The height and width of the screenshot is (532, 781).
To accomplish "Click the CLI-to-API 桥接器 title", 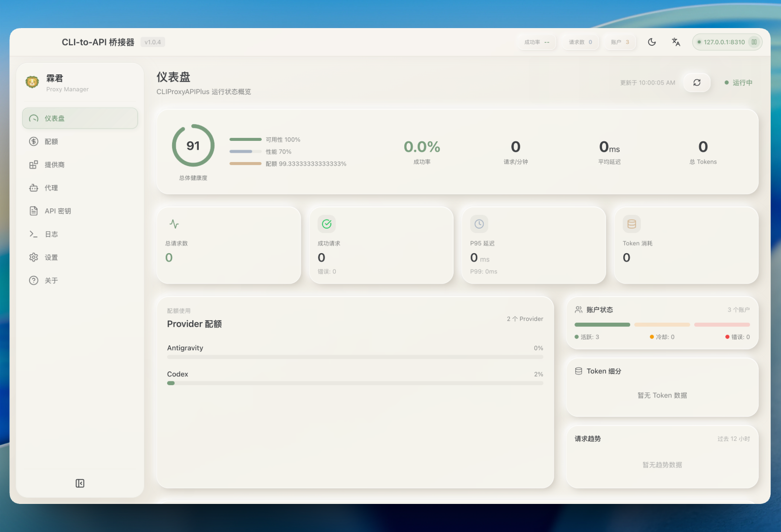I will coord(98,42).
